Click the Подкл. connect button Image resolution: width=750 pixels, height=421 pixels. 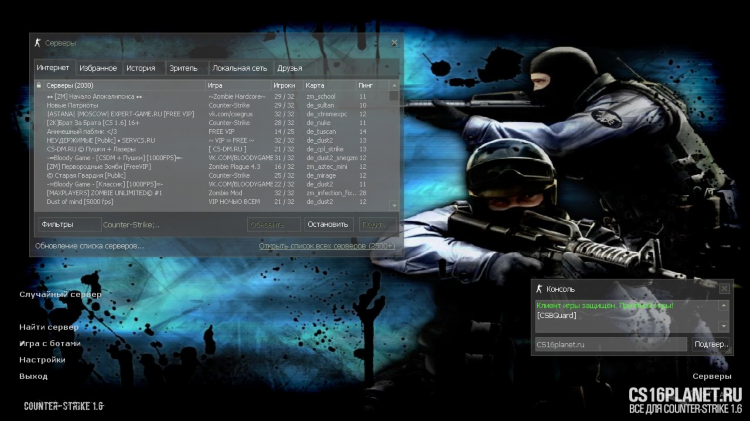tap(378, 224)
